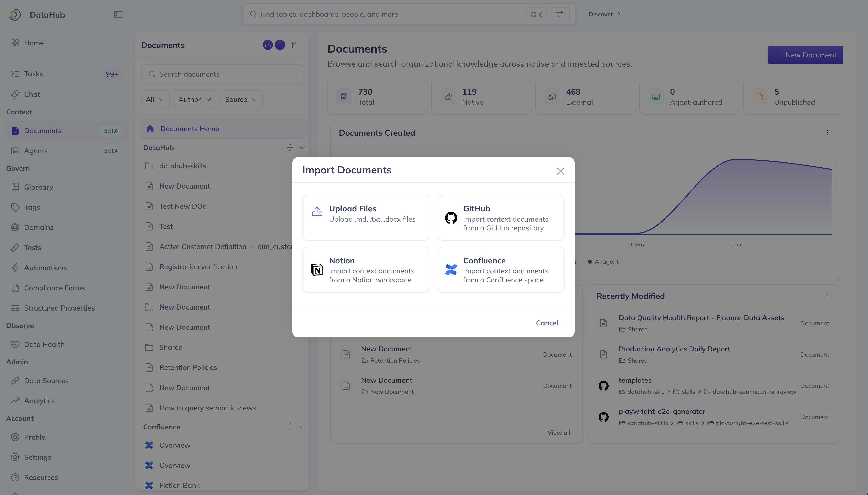Open Production Analytics Daily Report

click(674, 349)
